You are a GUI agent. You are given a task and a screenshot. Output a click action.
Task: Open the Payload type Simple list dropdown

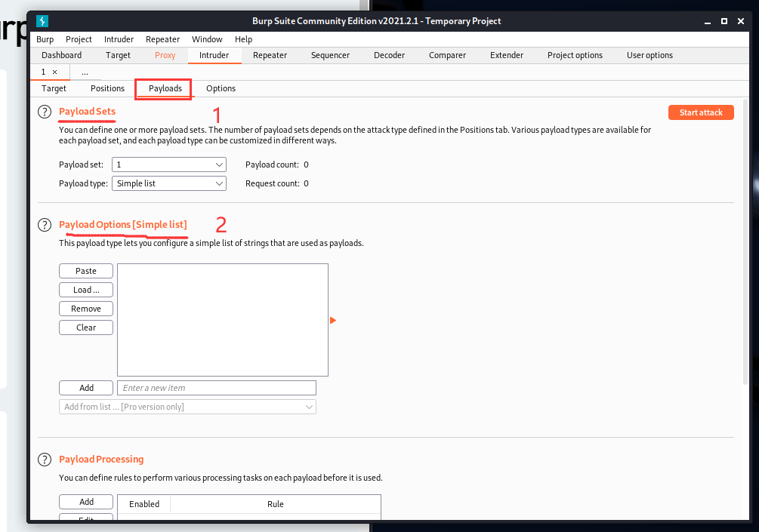[169, 183]
